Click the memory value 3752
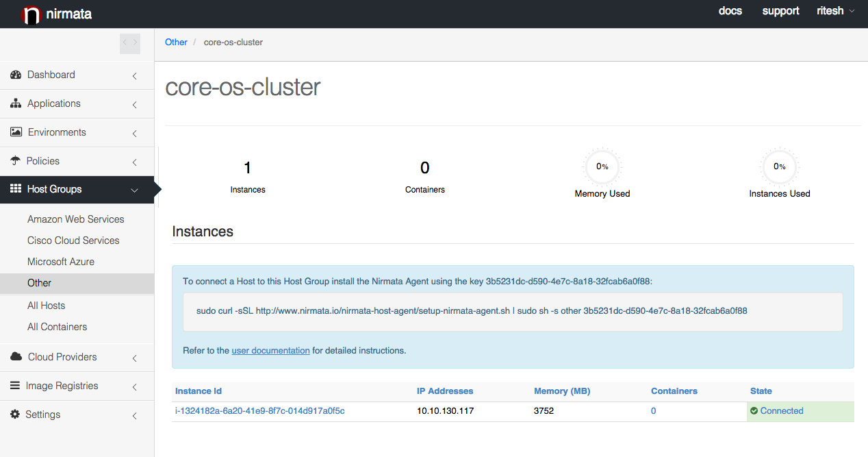Viewport: 868px width, 457px height. point(544,411)
